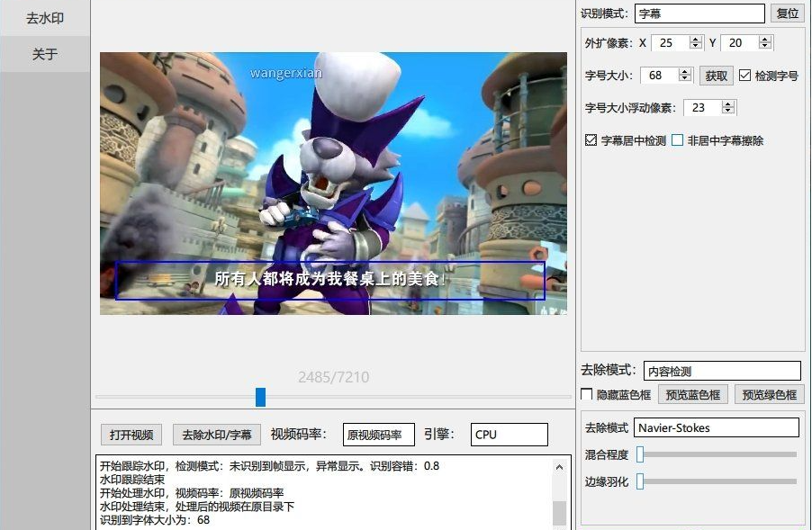The width and height of the screenshot is (812, 530).
Task: Click the 去除水印/字幕 button
Action: point(216,435)
